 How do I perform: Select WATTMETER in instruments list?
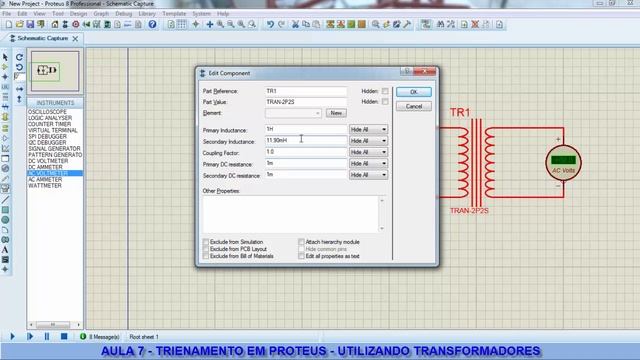point(45,185)
